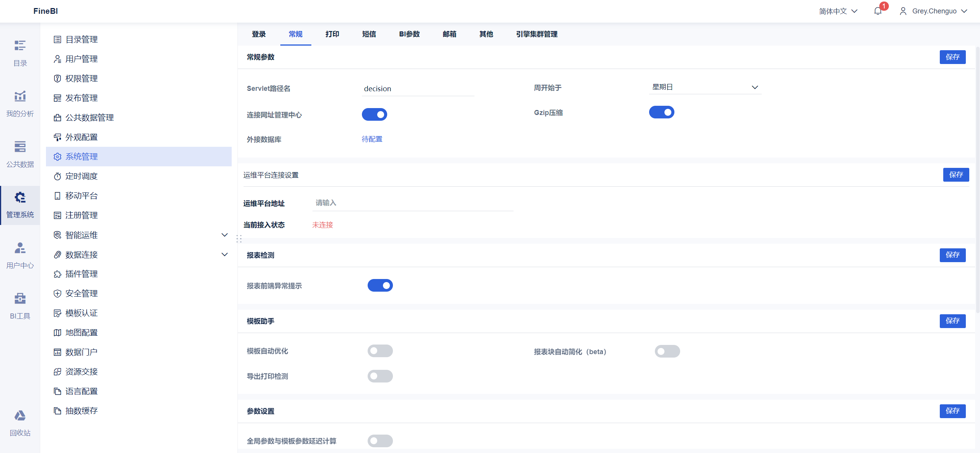Open the 周开始于 day dropdown
Viewport: 980px width, 453px height.
click(705, 87)
